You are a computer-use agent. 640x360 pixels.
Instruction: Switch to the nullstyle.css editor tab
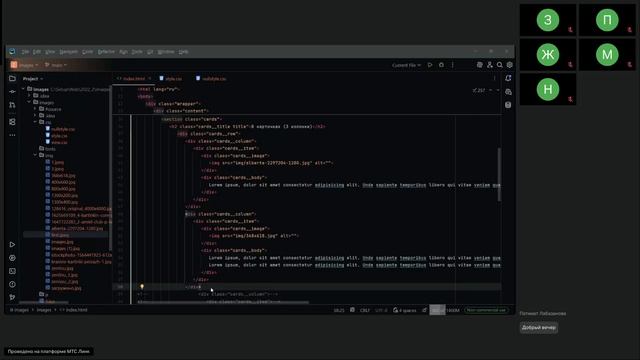(211, 78)
